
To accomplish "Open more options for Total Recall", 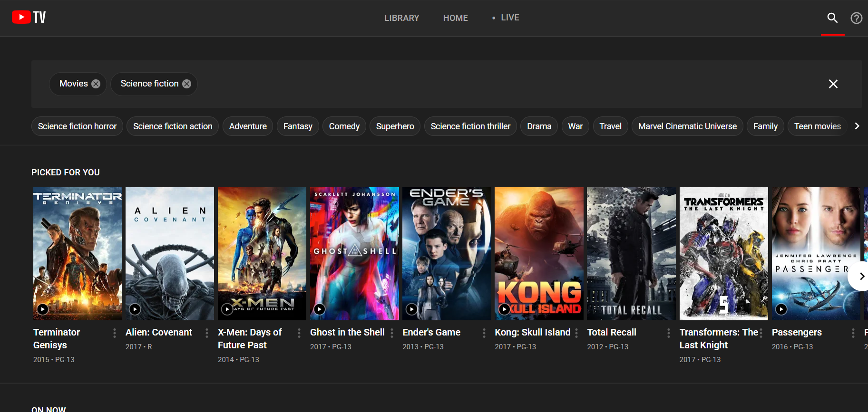I will coord(669,333).
